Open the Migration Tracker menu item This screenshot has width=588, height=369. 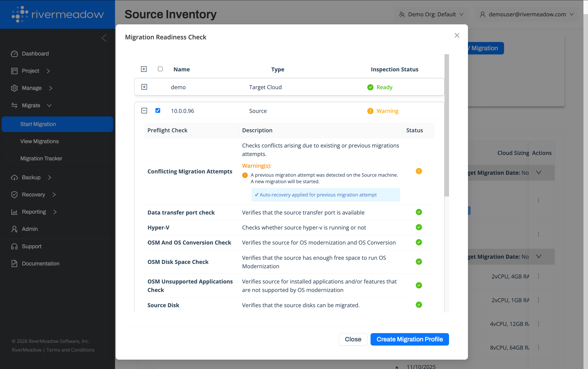[41, 158]
